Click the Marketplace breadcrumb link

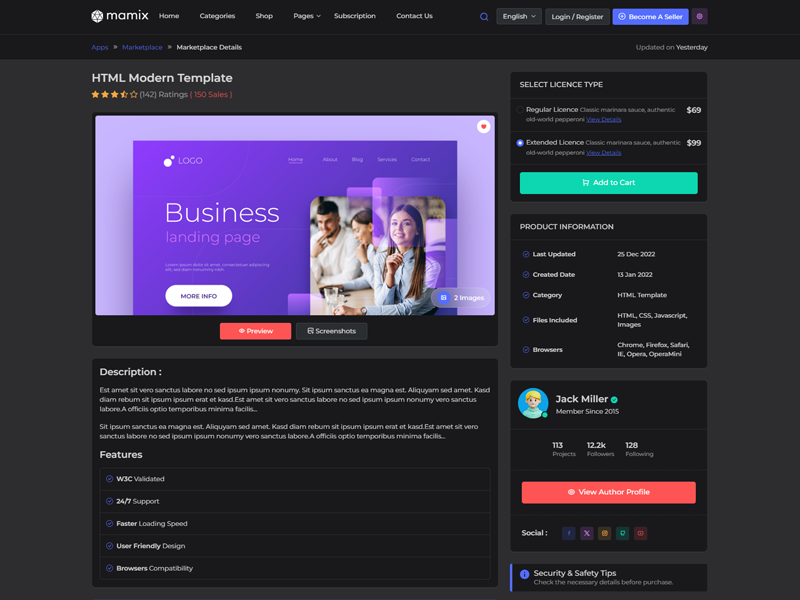(x=142, y=47)
